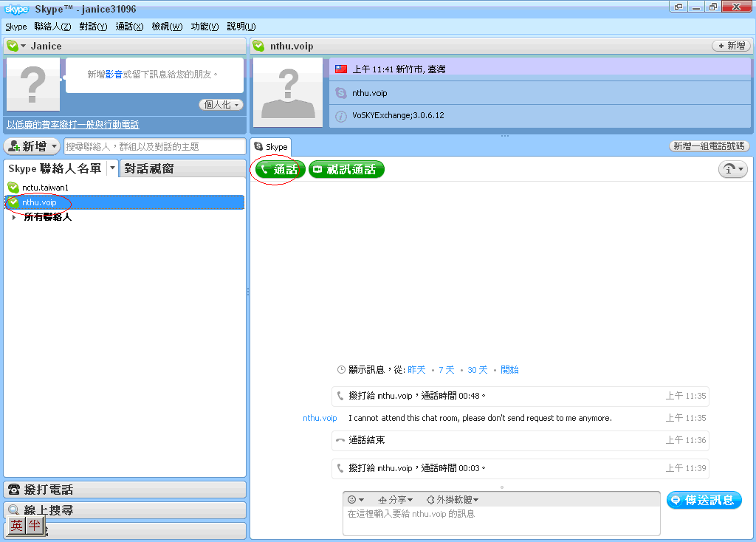This screenshot has height=542, width=756.
Task: Start a 視訊通話 video call
Action: click(346, 169)
